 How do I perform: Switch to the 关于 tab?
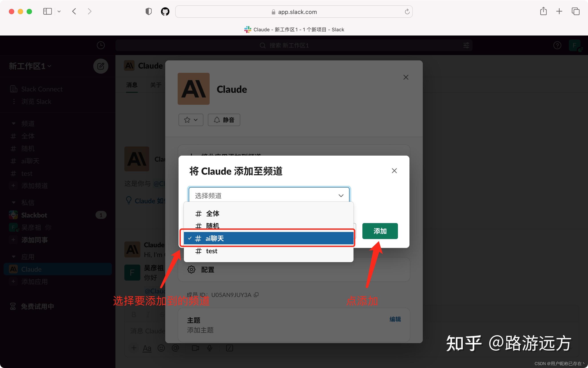tap(156, 85)
